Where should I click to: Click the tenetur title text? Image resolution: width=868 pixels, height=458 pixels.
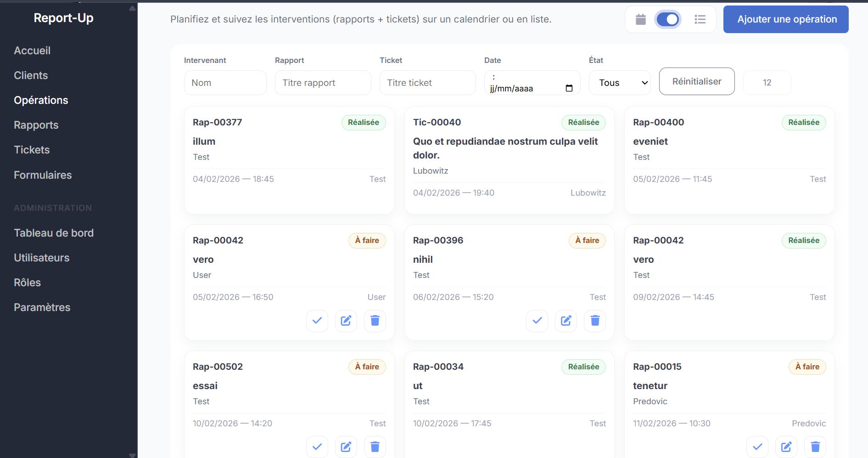(650, 386)
